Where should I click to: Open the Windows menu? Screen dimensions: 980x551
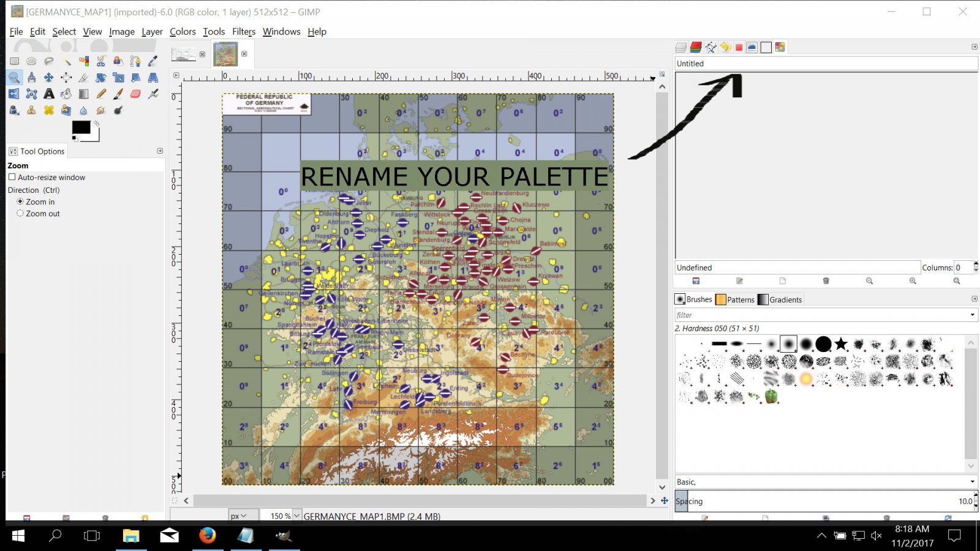(x=282, y=31)
